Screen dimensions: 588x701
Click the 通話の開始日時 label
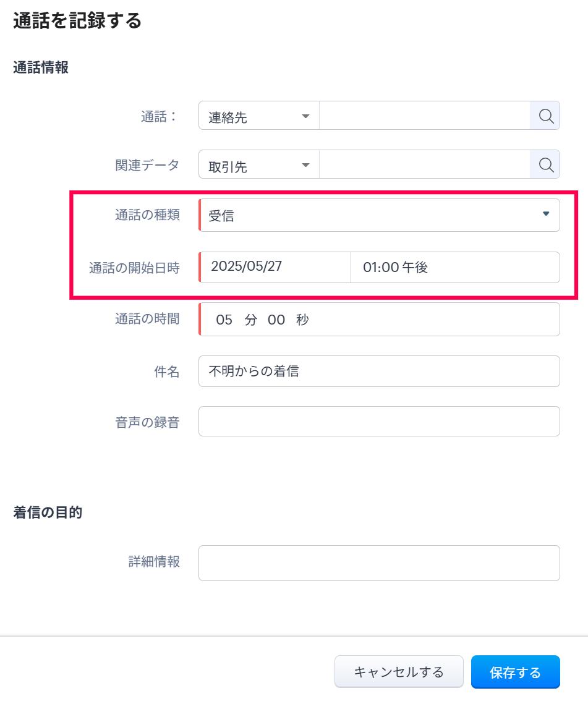tap(134, 268)
